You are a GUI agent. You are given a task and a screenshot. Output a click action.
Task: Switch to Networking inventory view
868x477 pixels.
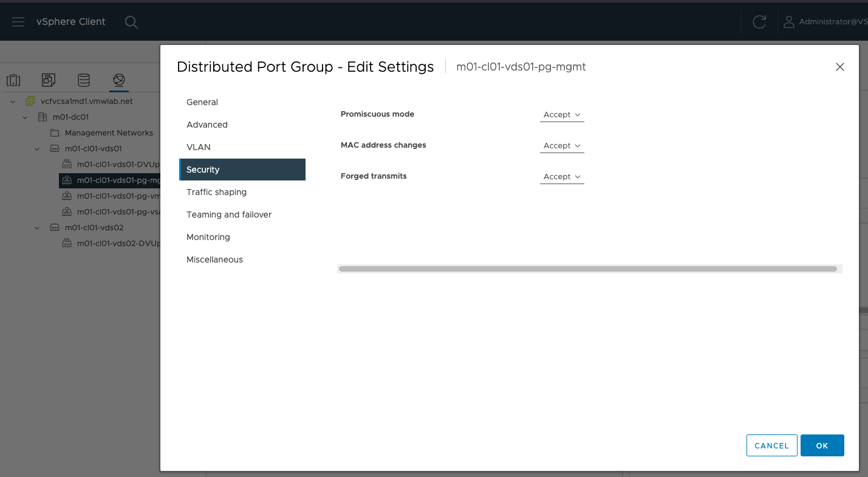pyautogui.click(x=119, y=80)
